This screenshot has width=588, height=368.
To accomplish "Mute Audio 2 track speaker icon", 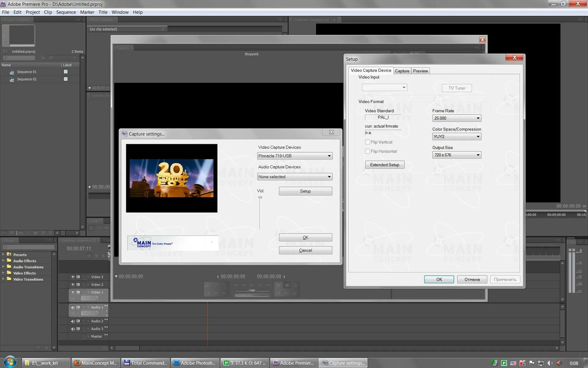I will point(73,321).
